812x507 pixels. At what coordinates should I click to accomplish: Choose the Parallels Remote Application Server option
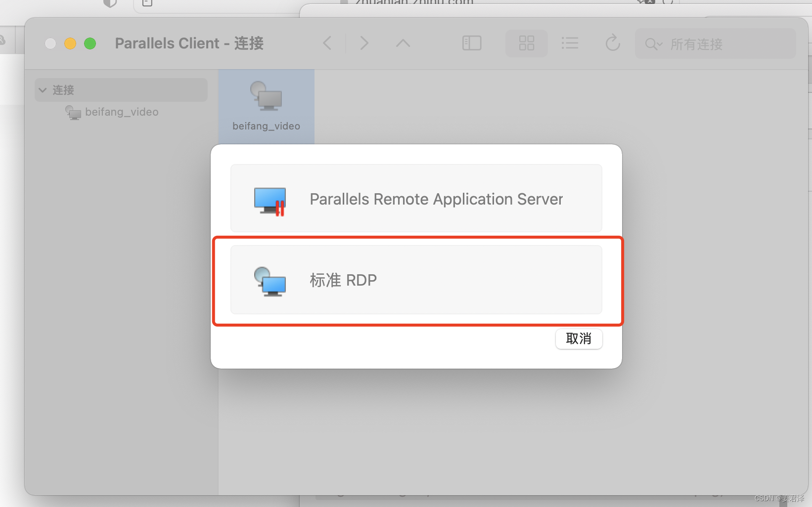(x=416, y=198)
